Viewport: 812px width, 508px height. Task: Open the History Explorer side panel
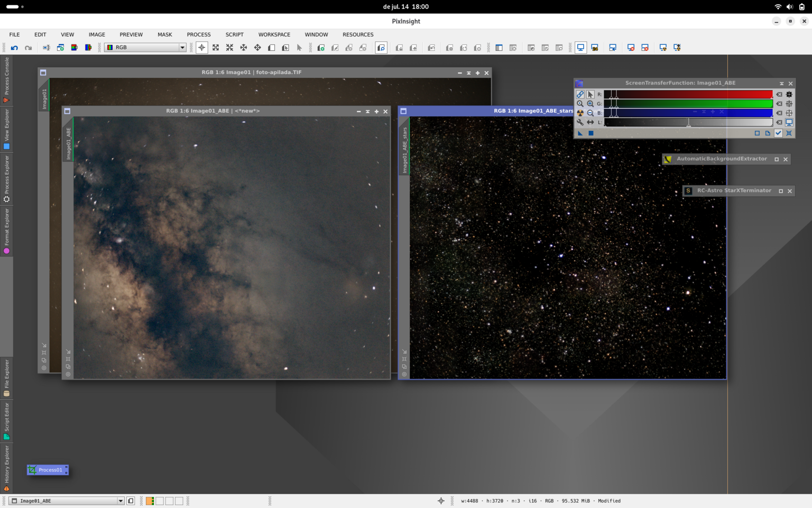(x=6, y=468)
